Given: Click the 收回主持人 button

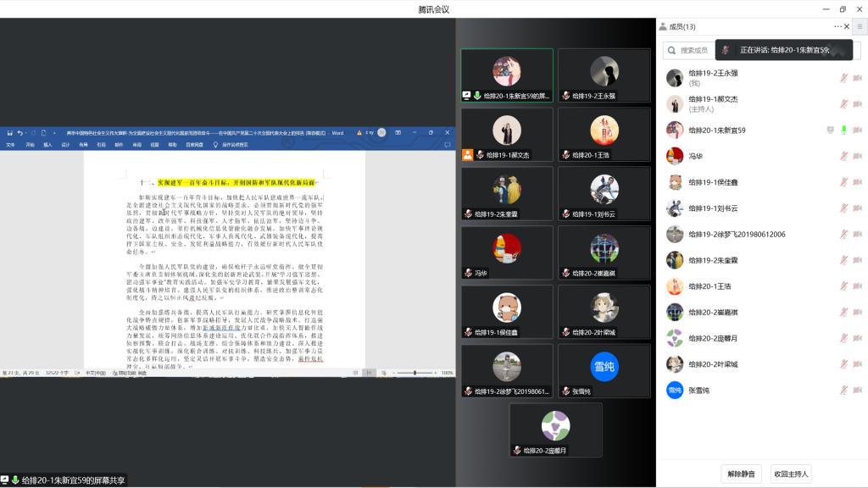Looking at the screenshot, I should (791, 473).
